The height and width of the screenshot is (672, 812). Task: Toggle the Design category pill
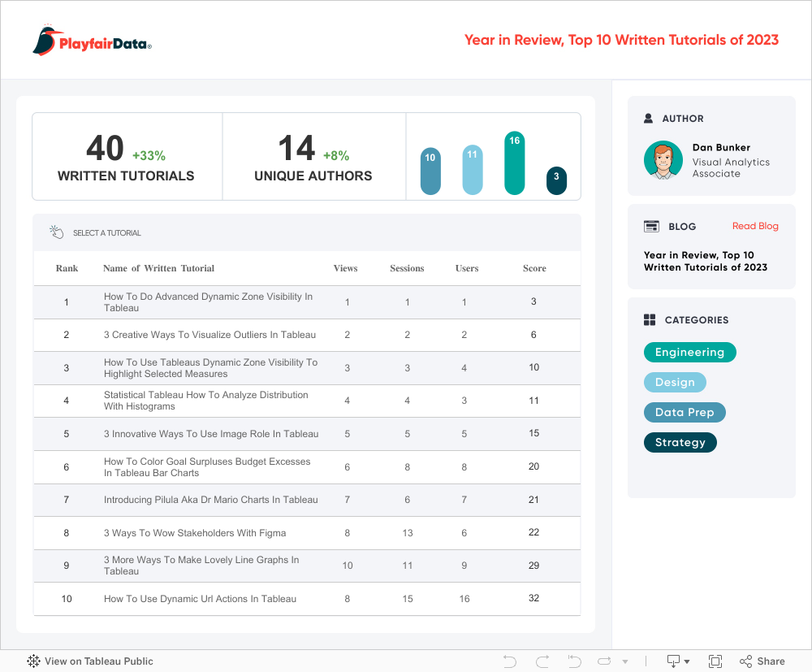(x=675, y=382)
